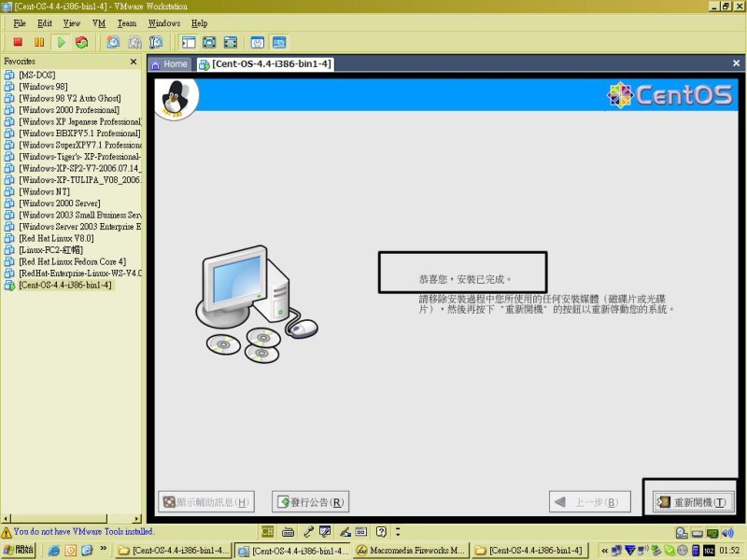The image size is (747, 560).
Task: Click the network adapter status icon
Action: [712, 533]
